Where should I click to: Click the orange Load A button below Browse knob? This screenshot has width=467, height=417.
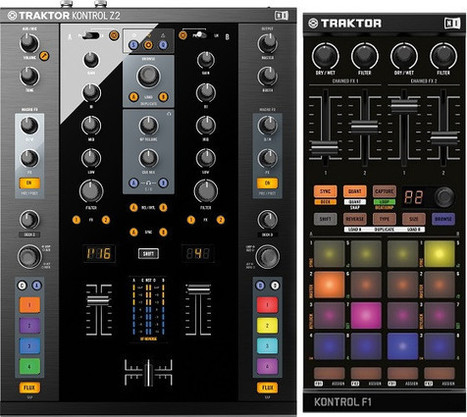pos(134,97)
